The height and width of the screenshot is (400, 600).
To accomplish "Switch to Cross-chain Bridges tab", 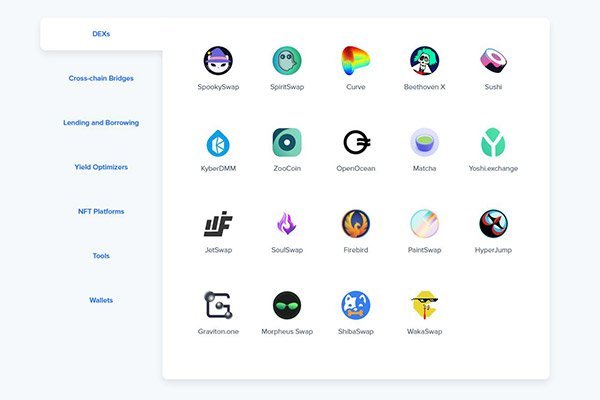I will (101, 78).
